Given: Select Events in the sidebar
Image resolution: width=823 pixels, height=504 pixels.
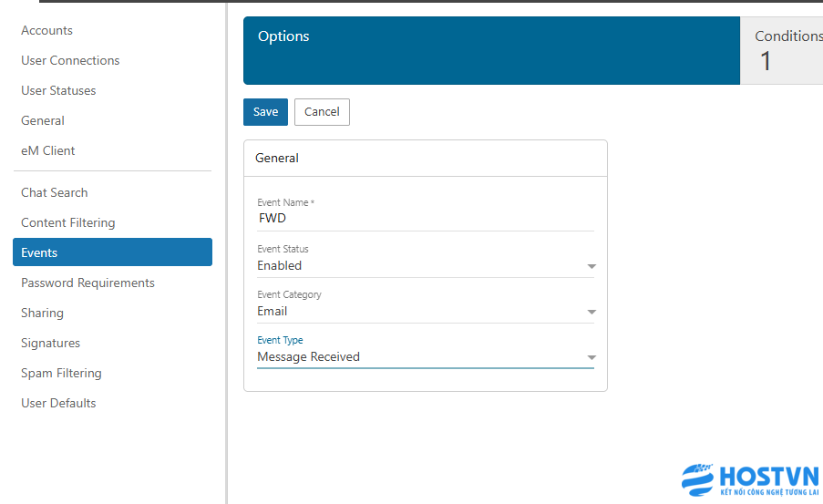Looking at the screenshot, I should point(112,252).
